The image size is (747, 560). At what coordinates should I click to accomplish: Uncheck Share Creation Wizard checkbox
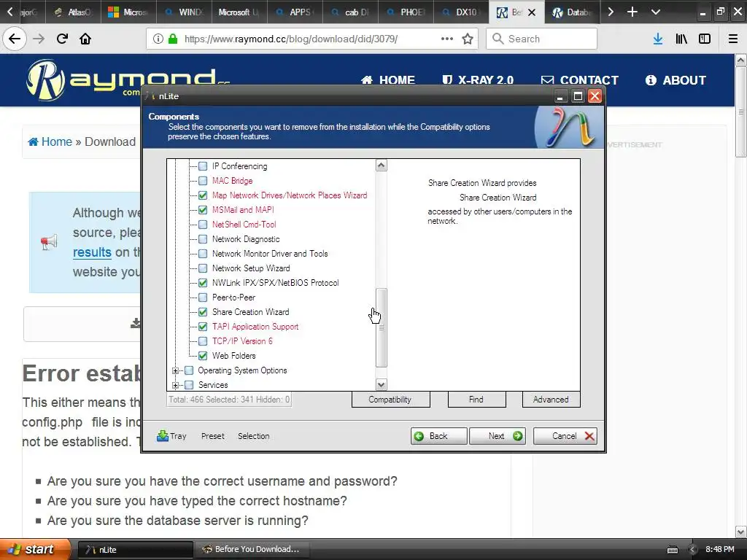click(203, 312)
